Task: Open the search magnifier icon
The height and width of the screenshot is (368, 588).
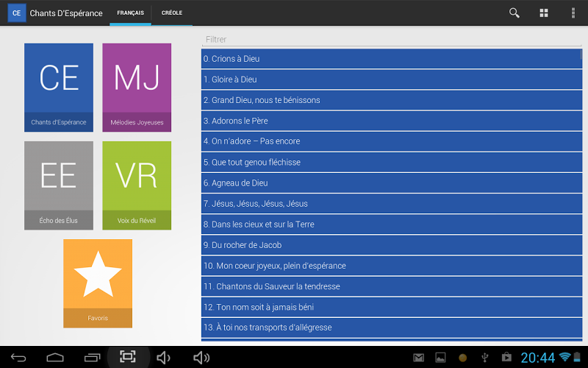Action: pyautogui.click(x=514, y=13)
